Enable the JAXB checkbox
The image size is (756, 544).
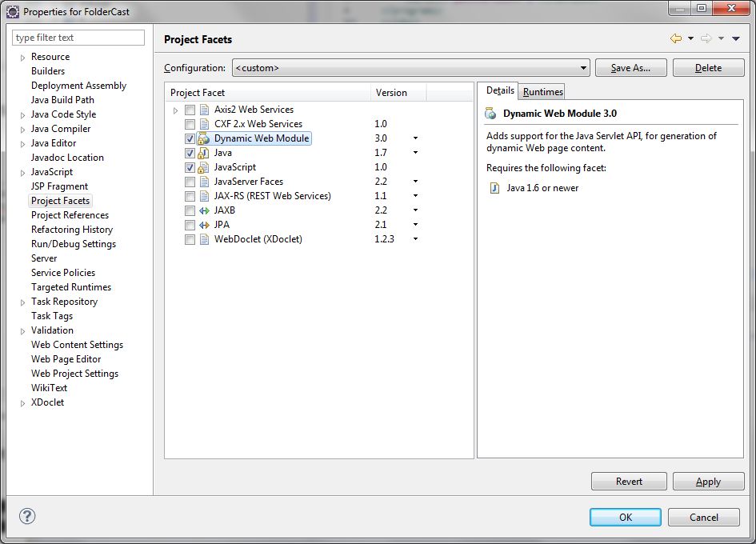[x=190, y=210]
